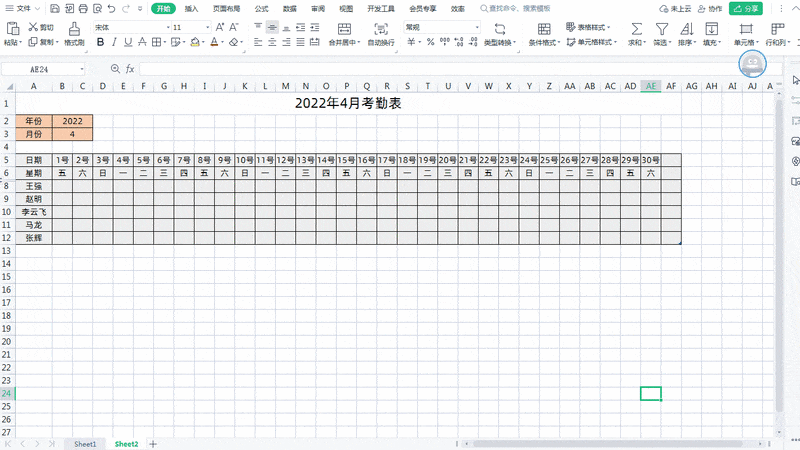Image resolution: width=800 pixels, height=450 pixels.
Task: Decrease font size with the A- icon
Action: tap(234, 27)
